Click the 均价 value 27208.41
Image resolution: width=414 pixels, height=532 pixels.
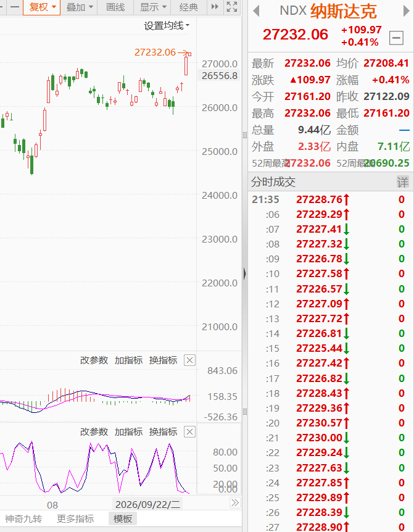click(x=386, y=63)
